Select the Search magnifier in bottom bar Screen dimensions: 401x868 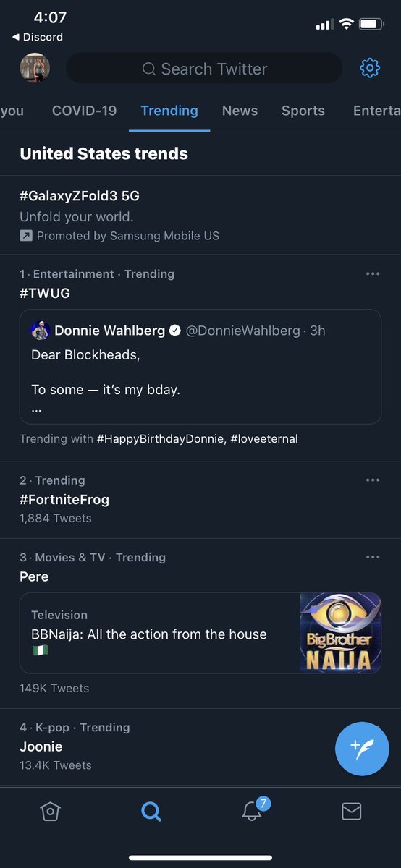pyautogui.click(x=151, y=812)
